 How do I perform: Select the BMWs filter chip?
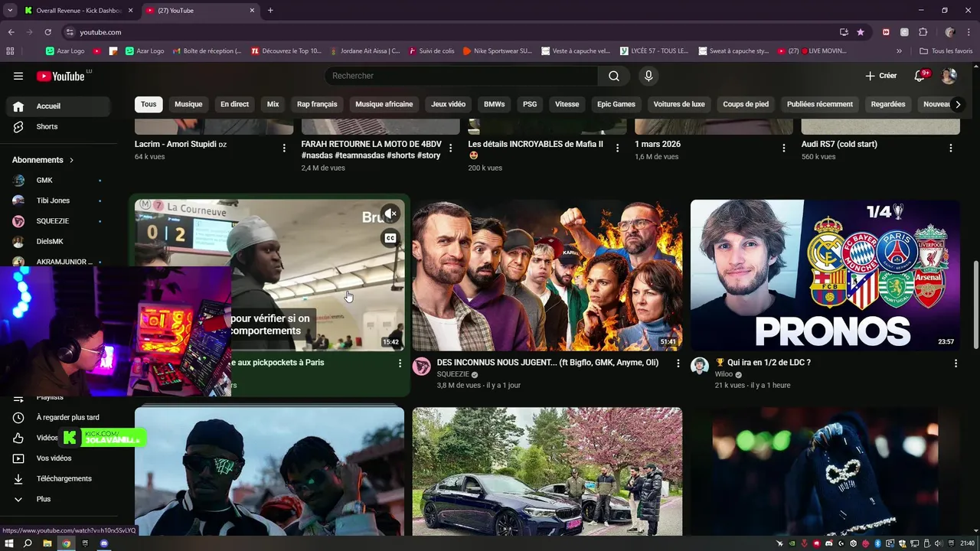(x=494, y=104)
